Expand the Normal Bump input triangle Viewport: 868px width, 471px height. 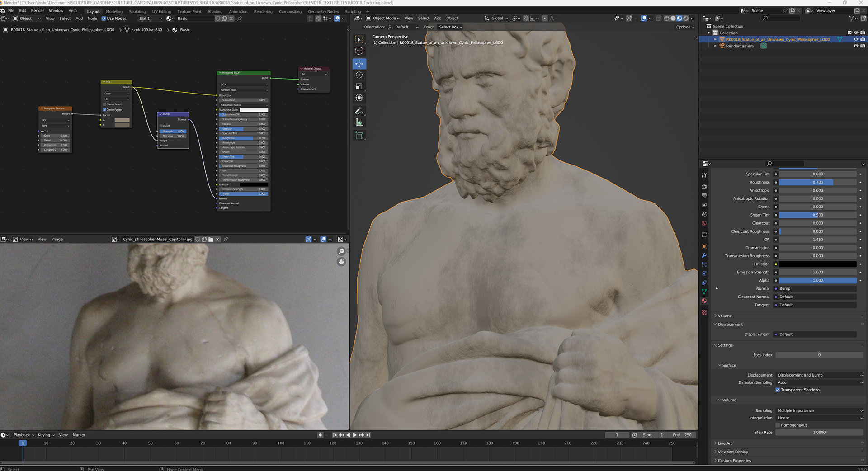pos(717,289)
